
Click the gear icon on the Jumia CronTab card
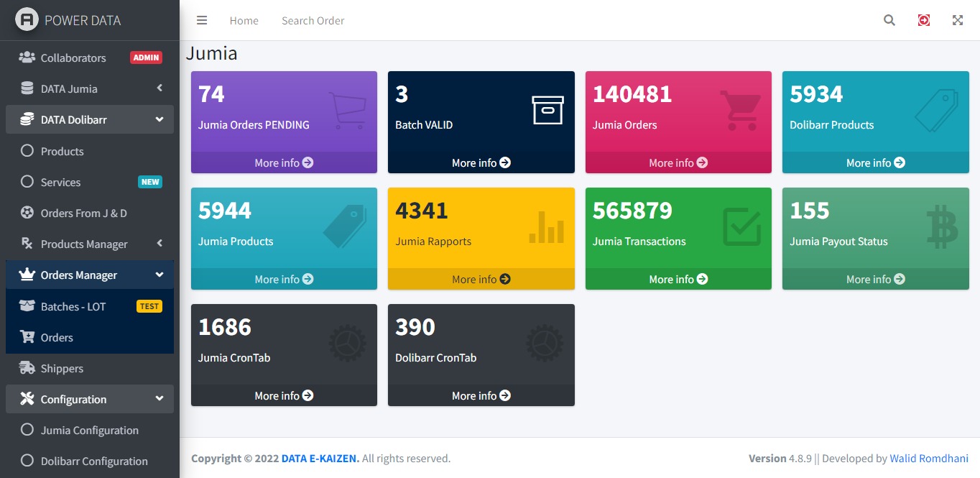pyautogui.click(x=348, y=343)
